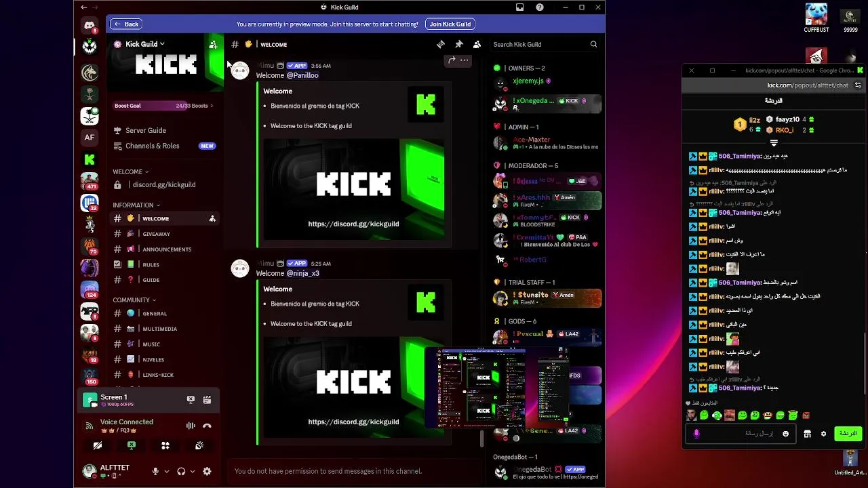This screenshot has height=488, width=868.
Task: Open activities icon in voice panel
Action: 165,445
